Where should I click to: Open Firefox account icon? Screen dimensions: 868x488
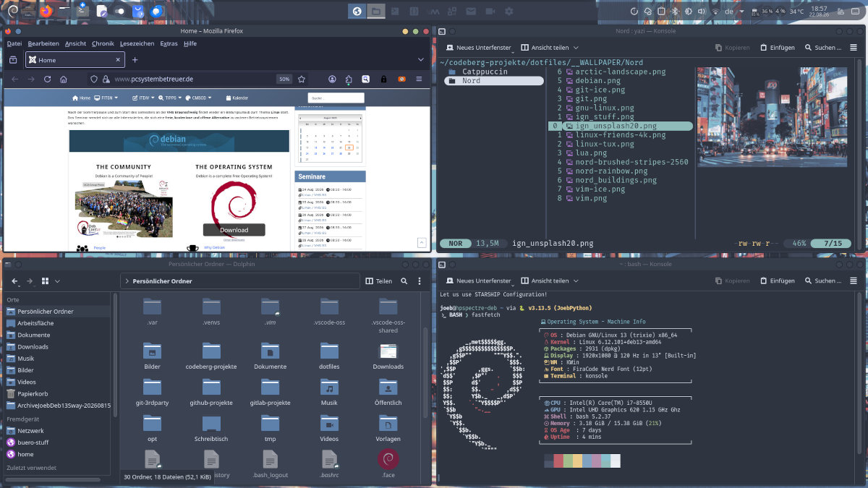coord(332,79)
